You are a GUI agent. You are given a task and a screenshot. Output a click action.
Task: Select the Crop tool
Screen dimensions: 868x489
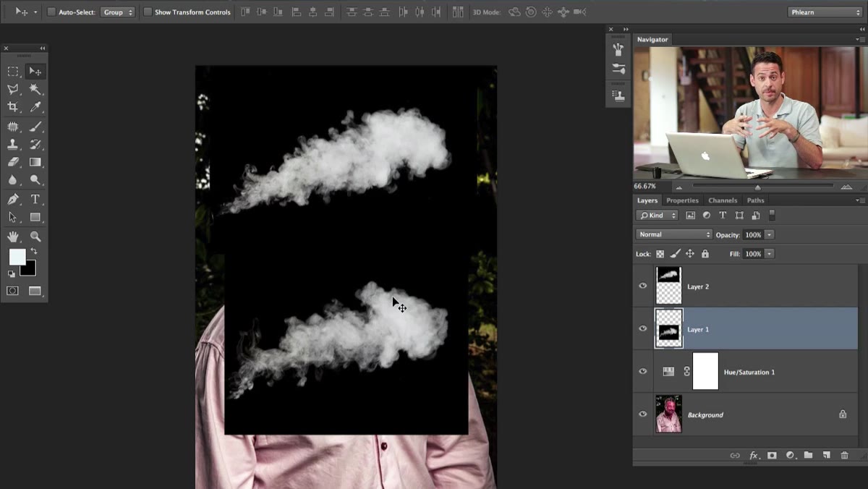click(x=13, y=107)
